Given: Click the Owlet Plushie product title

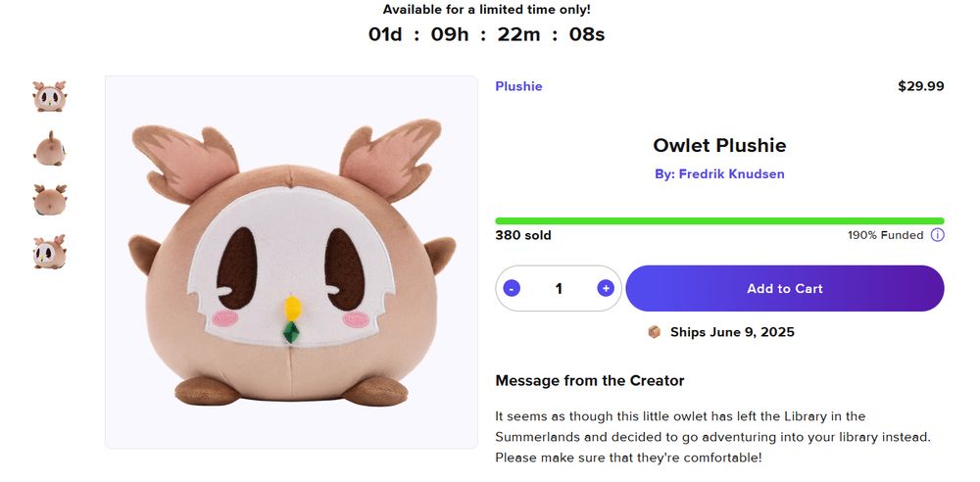Looking at the screenshot, I should point(719,146).
